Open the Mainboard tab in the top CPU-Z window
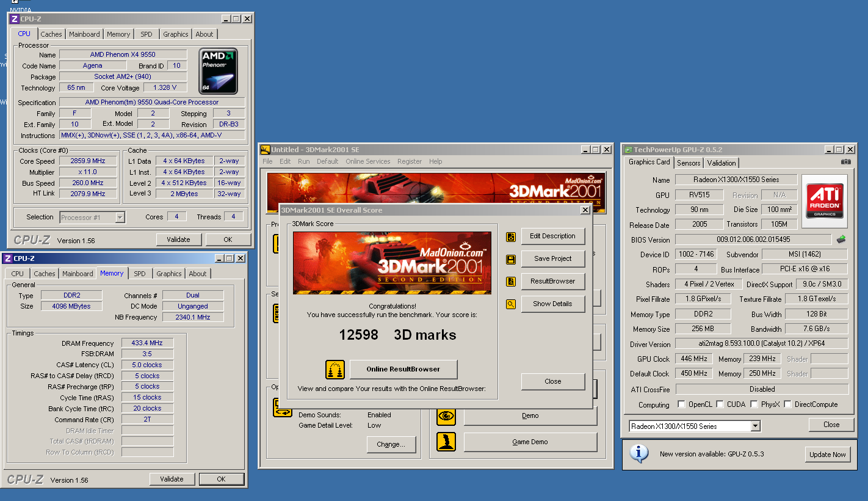The width and height of the screenshot is (868, 501). pos(84,34)
